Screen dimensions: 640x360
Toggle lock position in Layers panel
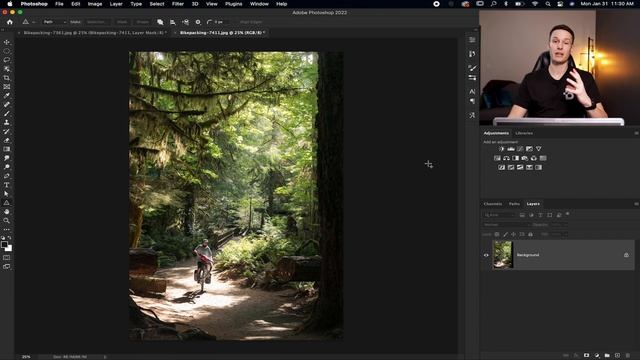pyautogui.click(x=513, y=234)
